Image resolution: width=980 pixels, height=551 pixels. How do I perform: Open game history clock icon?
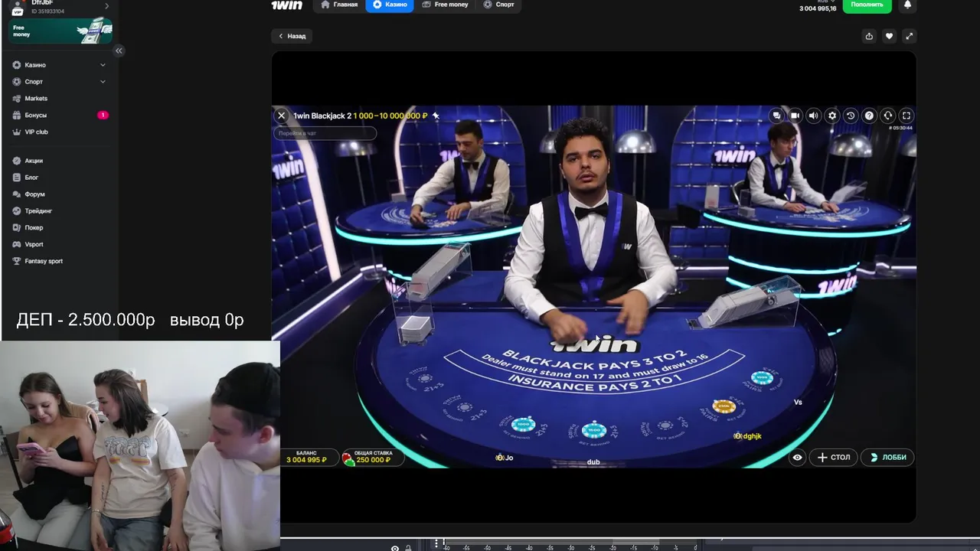click(851, 116)
